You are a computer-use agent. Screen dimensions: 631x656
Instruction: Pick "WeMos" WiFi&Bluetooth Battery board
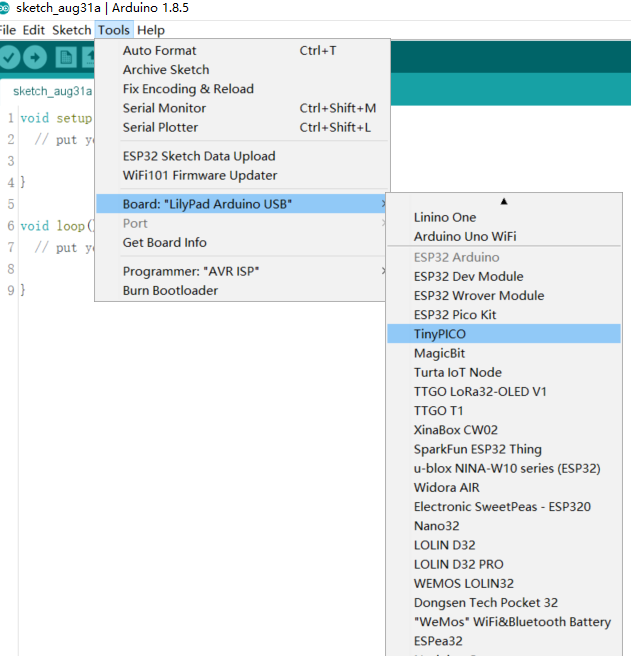504,622
